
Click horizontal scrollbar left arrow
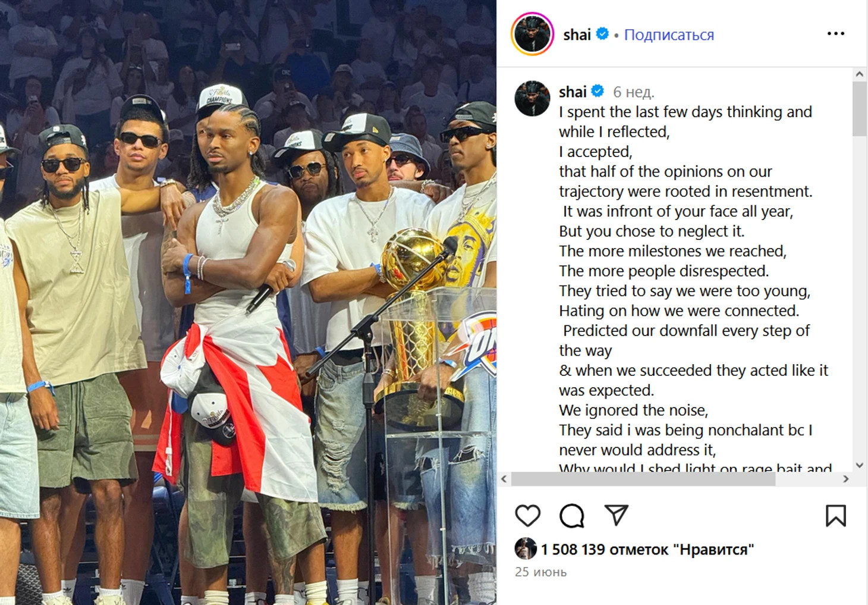click(x=504, y=479)
